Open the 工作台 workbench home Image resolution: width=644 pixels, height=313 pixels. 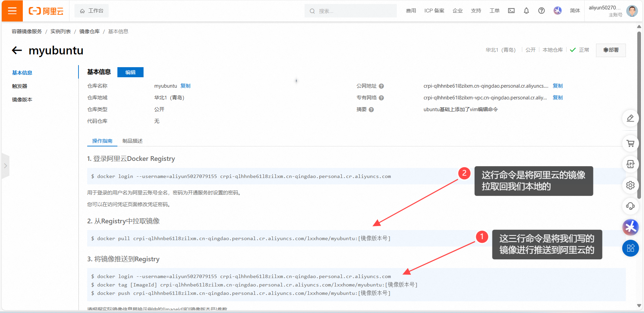click(92, 11)
